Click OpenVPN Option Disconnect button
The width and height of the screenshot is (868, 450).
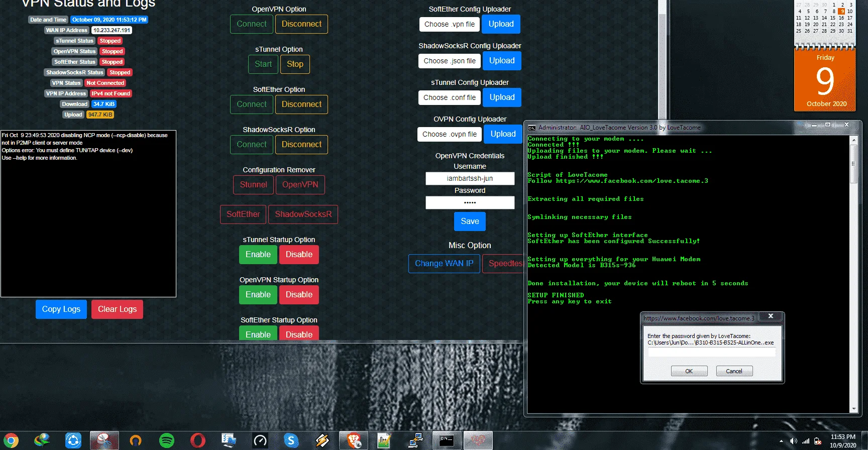tap(301, 24)
